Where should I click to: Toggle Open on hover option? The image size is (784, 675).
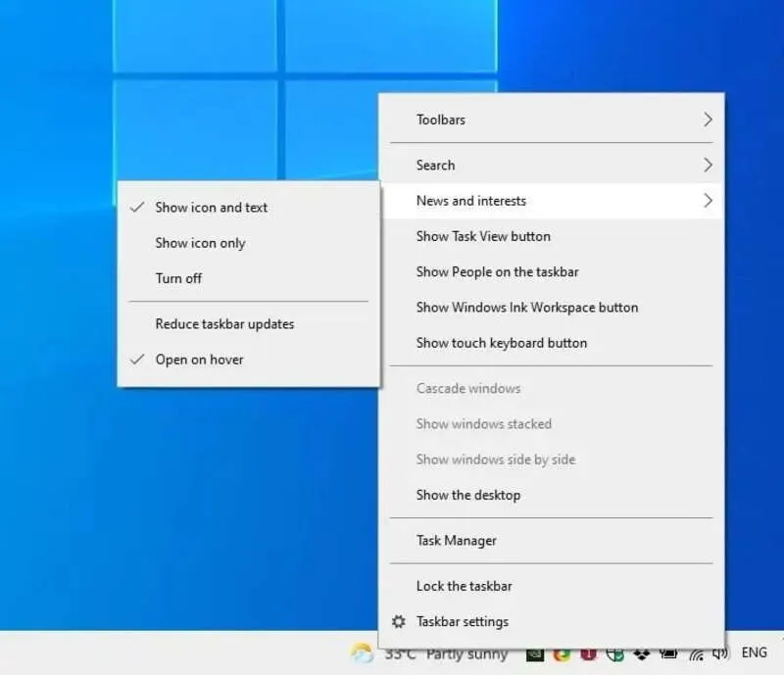(x=200, y=360)
